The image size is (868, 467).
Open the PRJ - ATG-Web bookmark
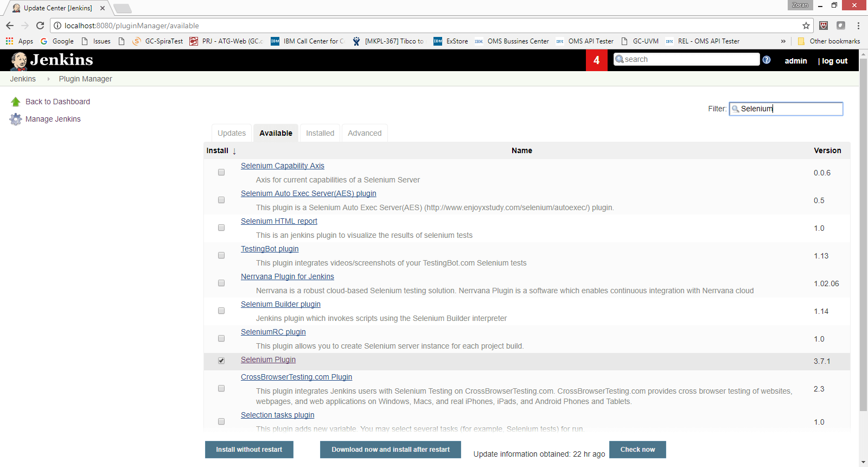pos(226,41)
